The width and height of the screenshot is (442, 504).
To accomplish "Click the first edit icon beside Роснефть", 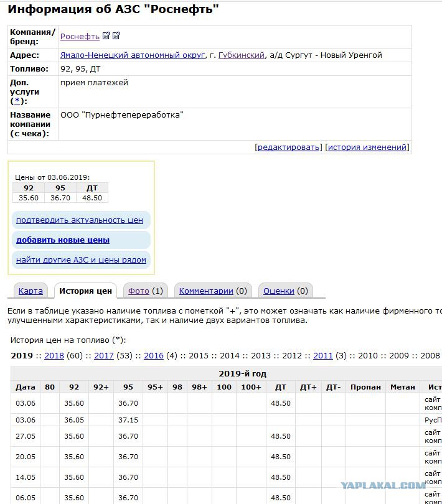I will pyautogui.click(x=106, y=35).
